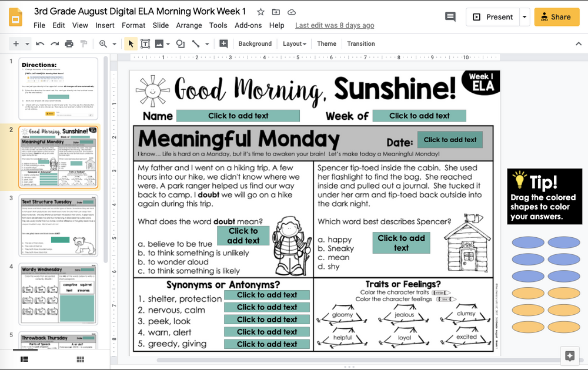The width and height of the screenshot is (588, 370).
Task: Switch to grid view of slides
Action: pos(80,358)
